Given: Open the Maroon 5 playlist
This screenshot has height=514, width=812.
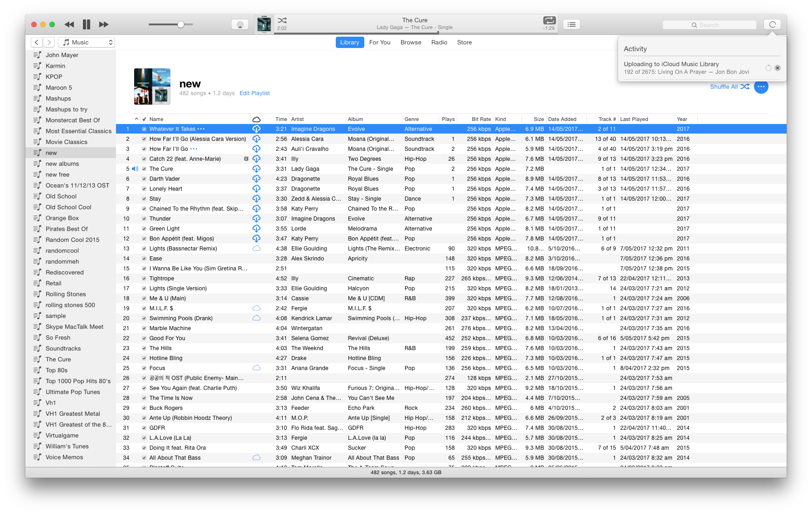Looking at the screenshot, I should pos(71,87).
